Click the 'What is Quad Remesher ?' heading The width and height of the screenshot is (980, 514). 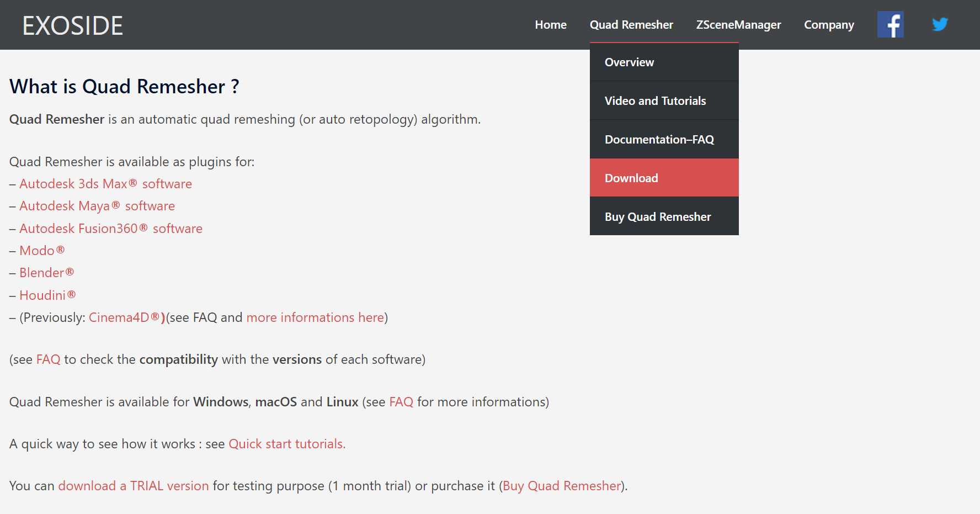pyautogui.click(x=124, y=87)
